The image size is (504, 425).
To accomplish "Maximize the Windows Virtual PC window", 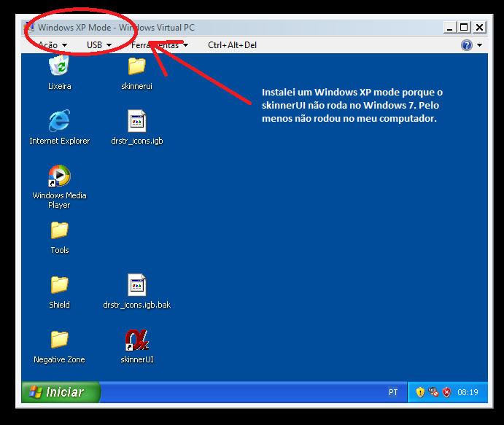I will (464, 27).
